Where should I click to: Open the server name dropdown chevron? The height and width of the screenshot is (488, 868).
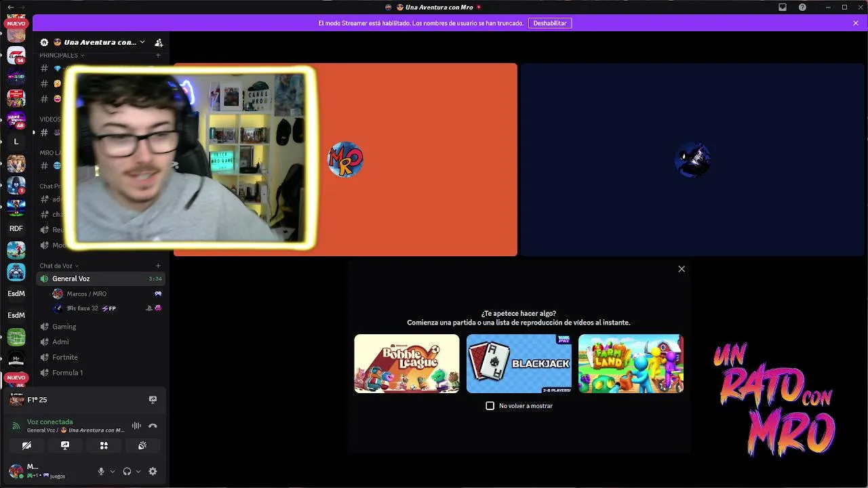point(142,42)
